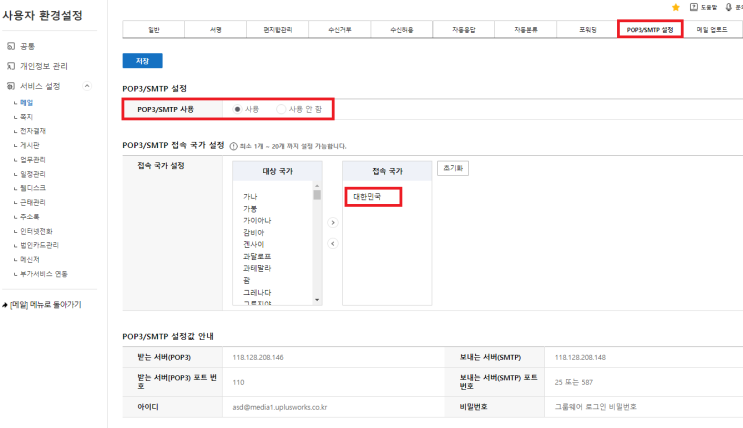
Task: Click the 개인정보 관리 sidebar icon
Action: pyautogui.click(x=11, y=66)
